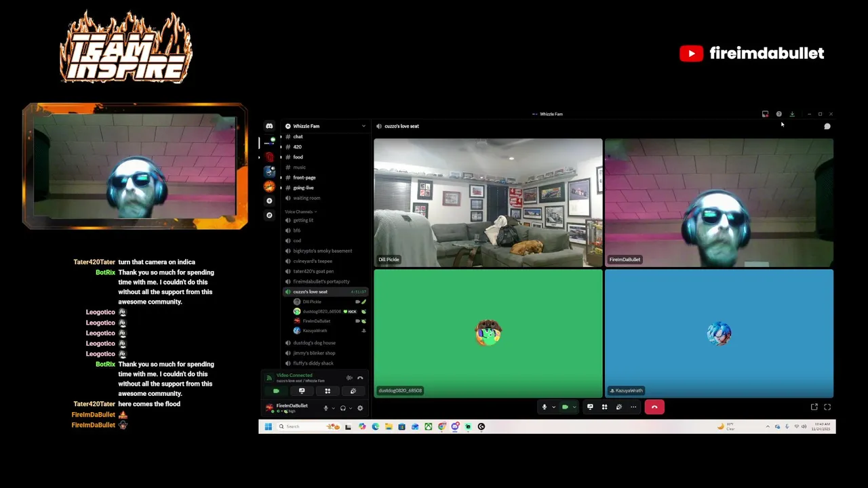The width and height of the screenshot is (868, 488).
Task: Focus the KazuyaWrath blue tile
Action: [x=719, y=333]
